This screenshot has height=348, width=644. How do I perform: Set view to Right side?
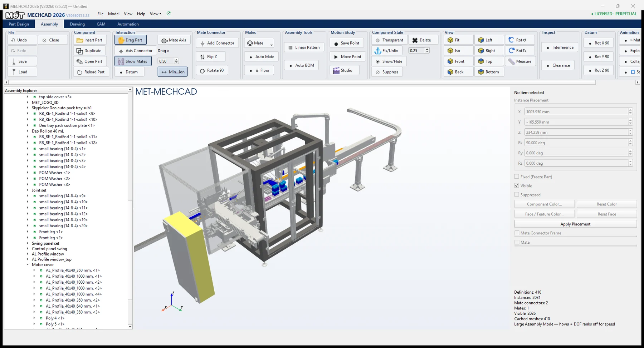pos(489,51)
